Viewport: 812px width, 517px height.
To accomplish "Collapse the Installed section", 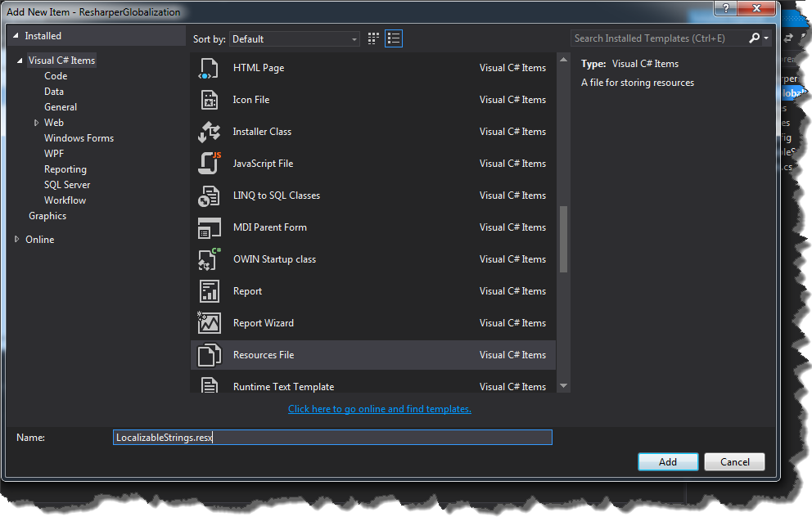I will click(x=16, y=36).
